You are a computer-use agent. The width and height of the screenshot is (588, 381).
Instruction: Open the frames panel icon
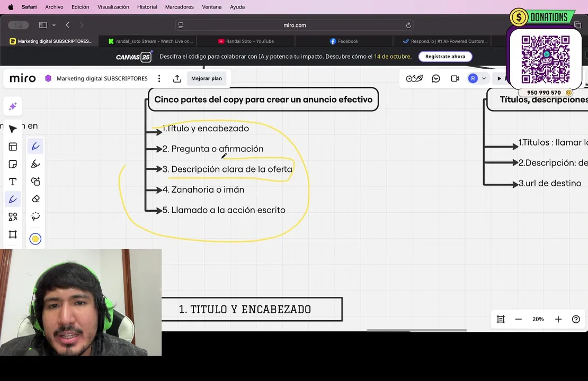pyautogui.click(x=501, y=319)
